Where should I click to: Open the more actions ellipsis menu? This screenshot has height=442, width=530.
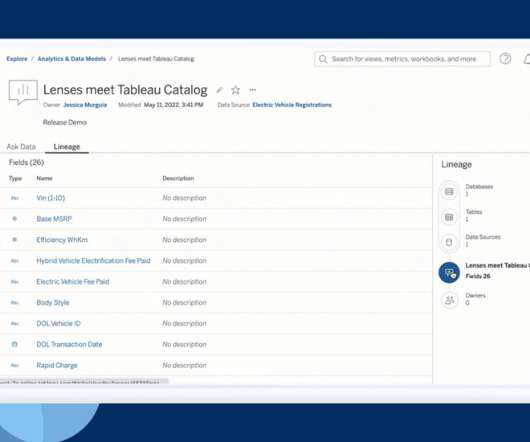tap(252, 90)
